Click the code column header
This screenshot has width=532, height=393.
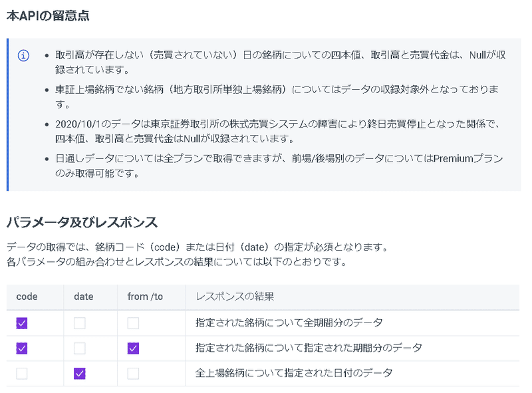pos(26,297)
